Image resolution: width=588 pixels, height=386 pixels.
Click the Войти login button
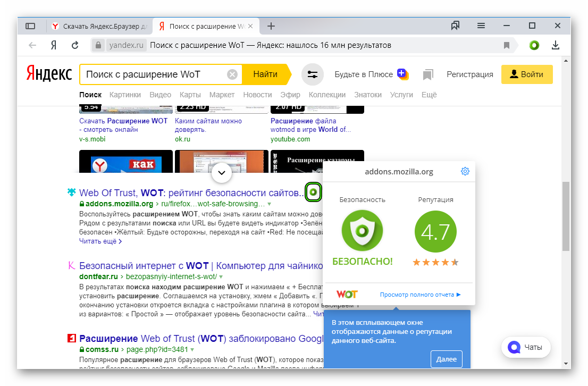tap(527, 74)
